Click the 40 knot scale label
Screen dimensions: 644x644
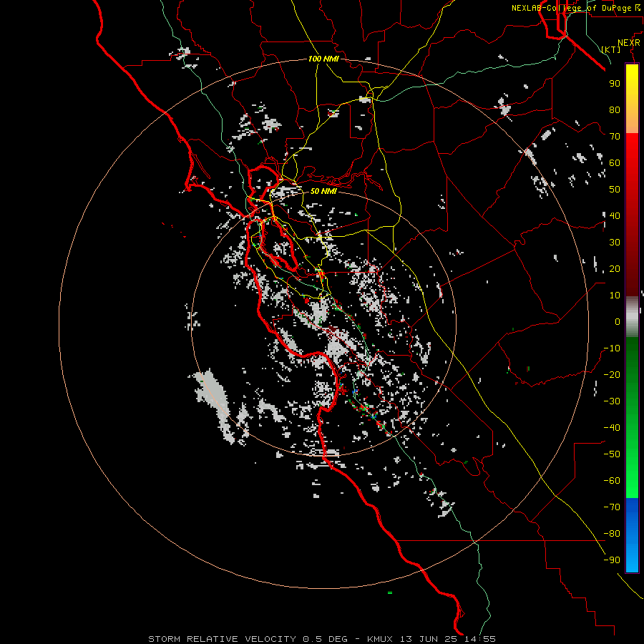615,215
